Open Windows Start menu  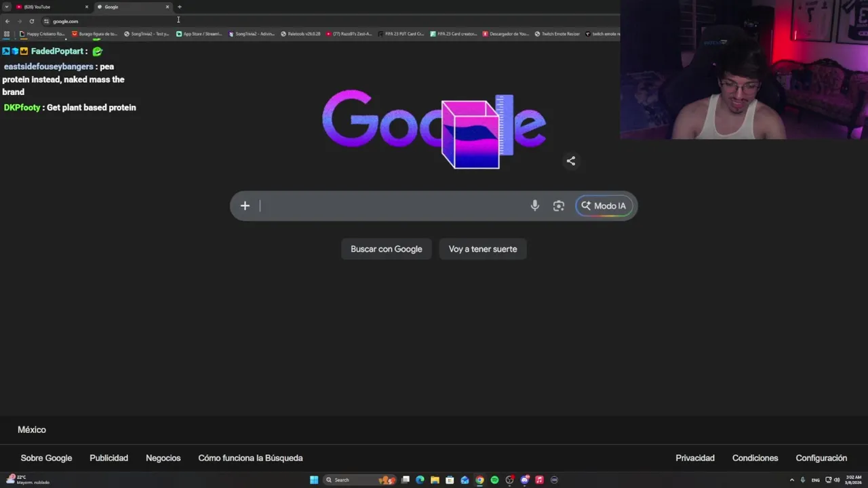(x=314, y=480)
